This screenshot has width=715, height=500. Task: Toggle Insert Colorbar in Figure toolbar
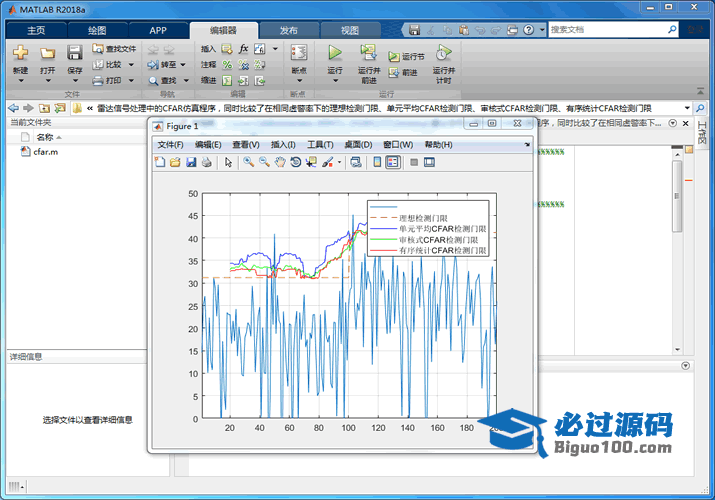[x=377, y=162]
